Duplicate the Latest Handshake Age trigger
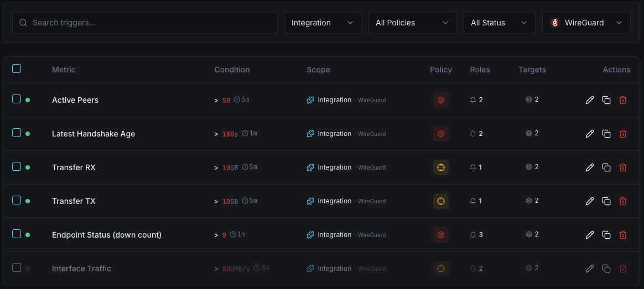This screenshot has width=644, height=289. (606, 134)
